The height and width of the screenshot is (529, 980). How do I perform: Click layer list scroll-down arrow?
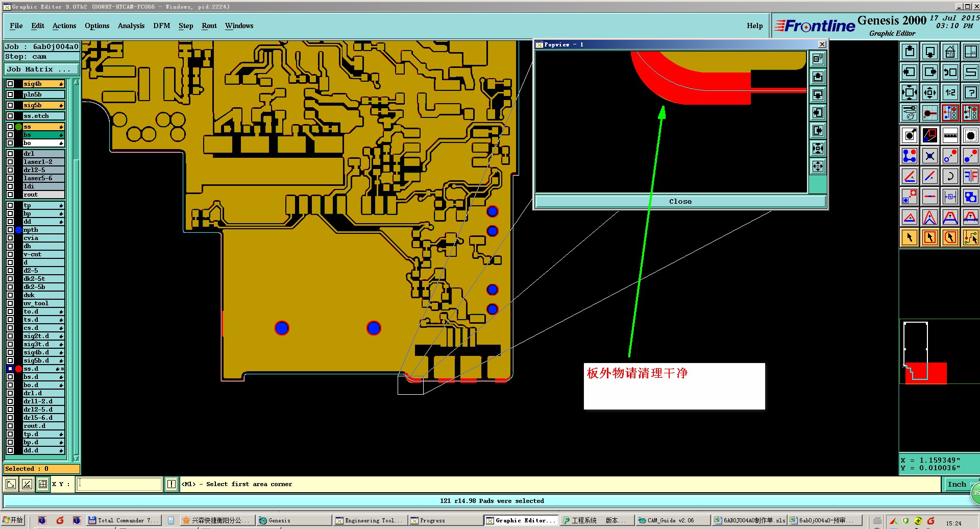click(x=76, y=458)
